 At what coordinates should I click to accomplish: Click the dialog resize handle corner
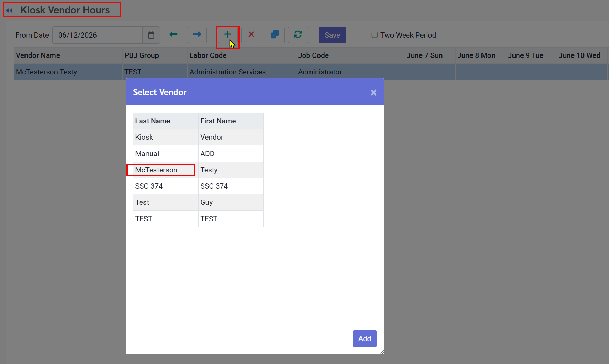pos(382,352)
